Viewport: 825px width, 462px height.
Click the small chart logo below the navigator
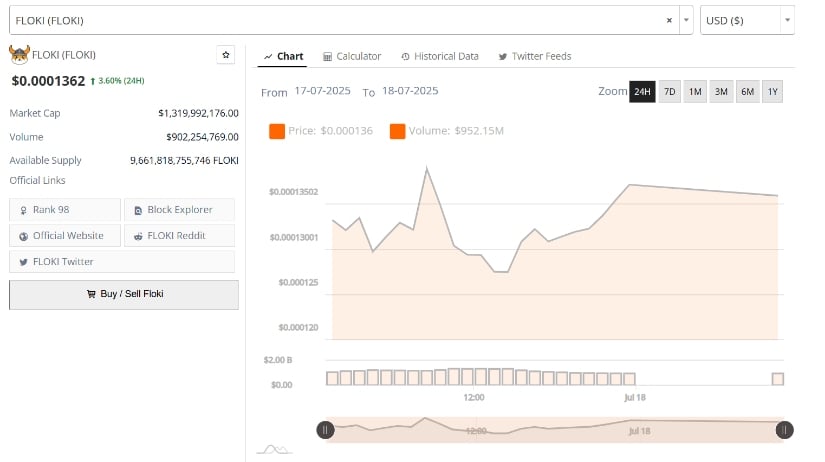click(x=274, y=449)
